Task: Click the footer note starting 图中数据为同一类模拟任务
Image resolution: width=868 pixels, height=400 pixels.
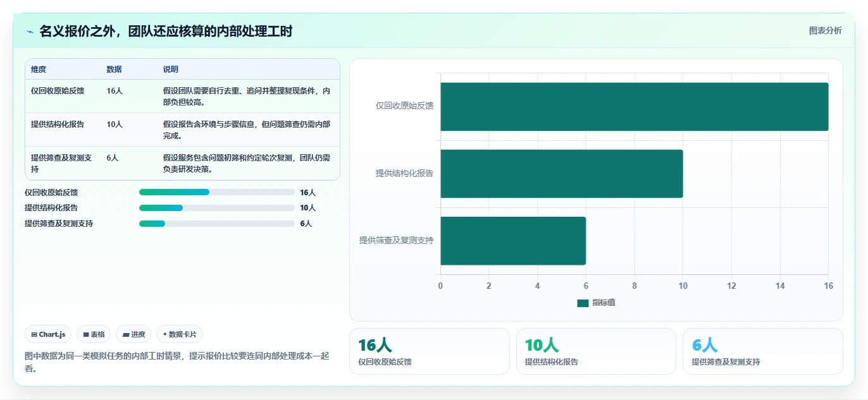Action: [177, 362]
